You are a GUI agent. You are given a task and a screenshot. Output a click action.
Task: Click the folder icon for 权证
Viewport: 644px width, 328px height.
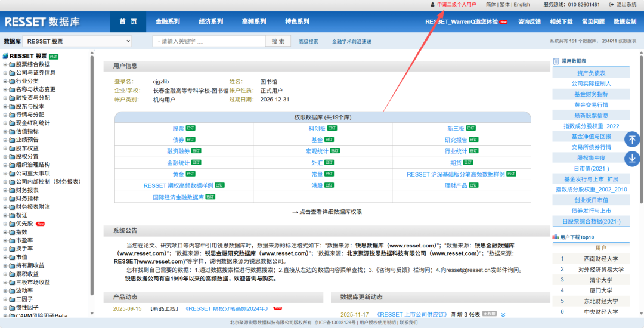tap(12, 215)
